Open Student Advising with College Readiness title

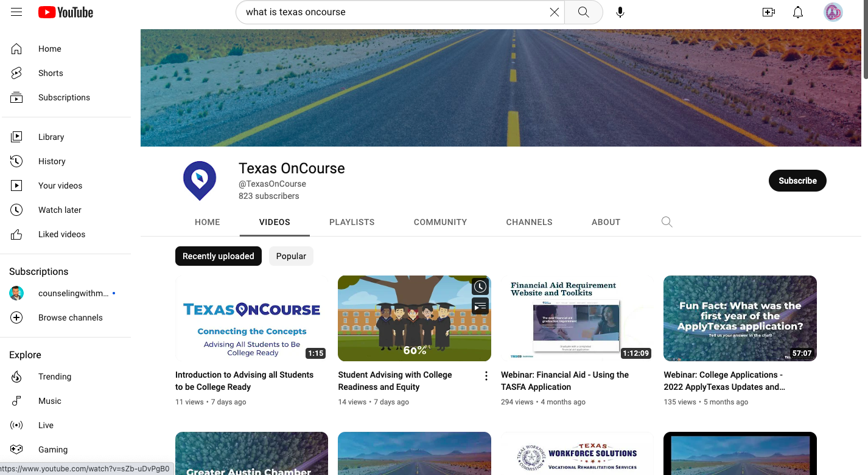(394, 381)
